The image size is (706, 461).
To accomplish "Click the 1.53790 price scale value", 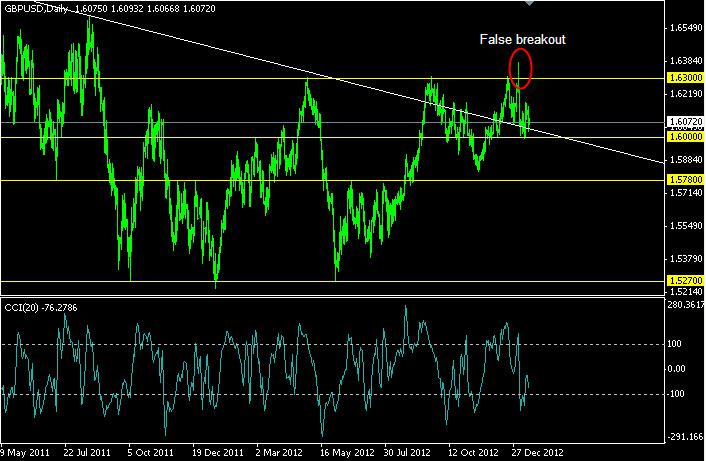I will (x=686, y=259).
